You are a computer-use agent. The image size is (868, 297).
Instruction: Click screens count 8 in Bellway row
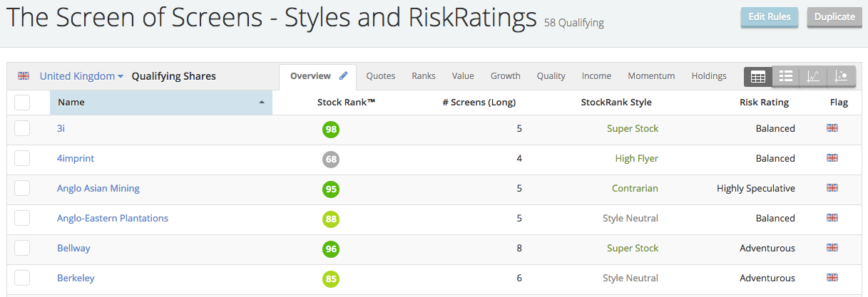519,249
